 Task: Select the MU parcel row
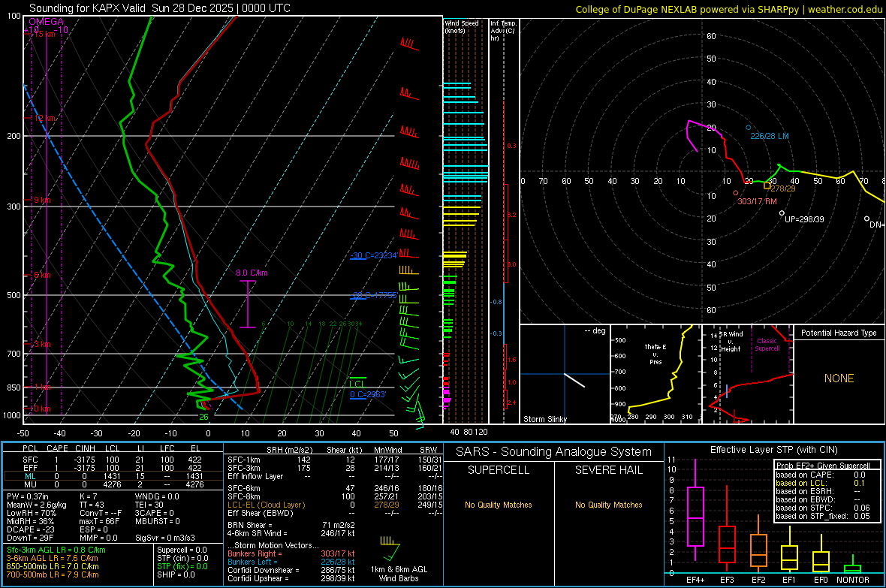[113, 484]
